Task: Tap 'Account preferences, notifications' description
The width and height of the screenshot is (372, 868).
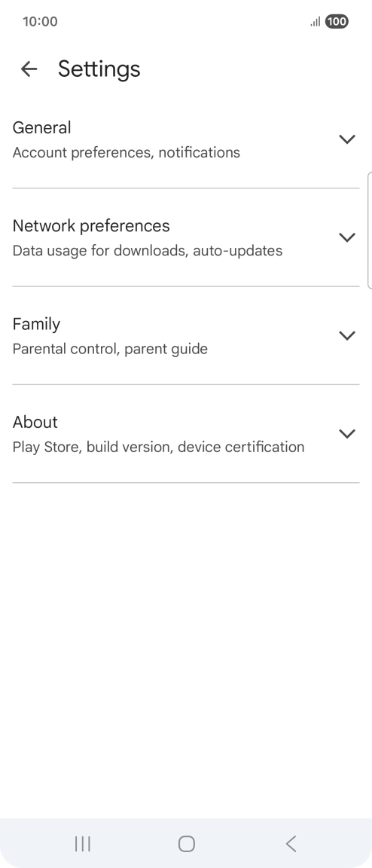Action: [x=127, y=152]
